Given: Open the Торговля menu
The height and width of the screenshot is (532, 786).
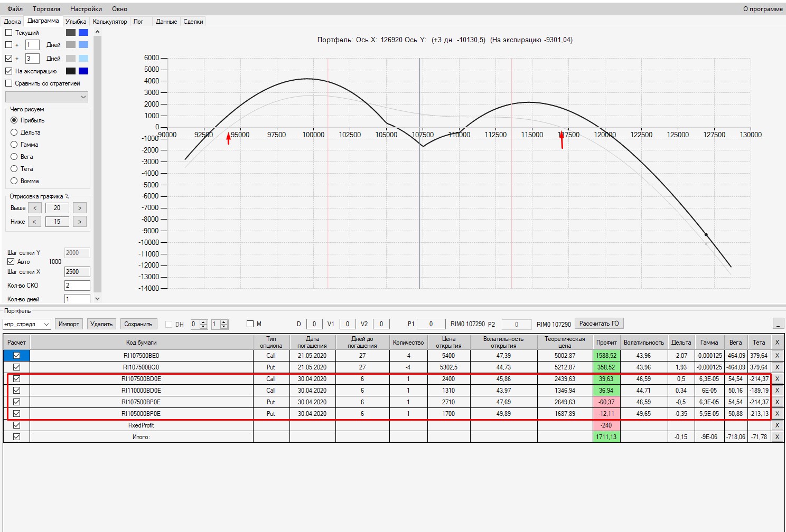Looking at the screenshot, I should pos(46,9).
